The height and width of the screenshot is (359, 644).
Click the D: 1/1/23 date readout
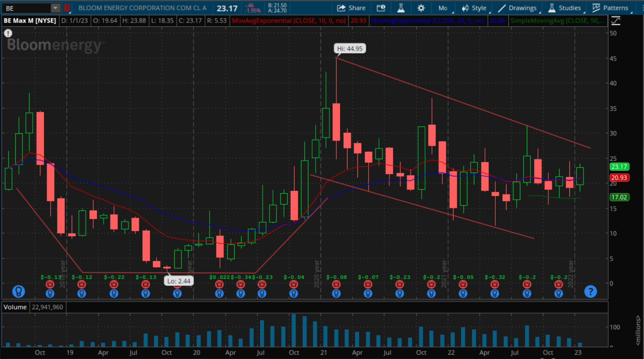[75, 21]
